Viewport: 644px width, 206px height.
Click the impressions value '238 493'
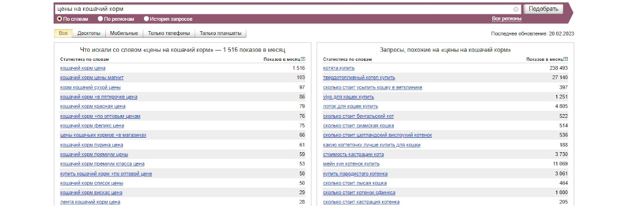tap(558, 68)
